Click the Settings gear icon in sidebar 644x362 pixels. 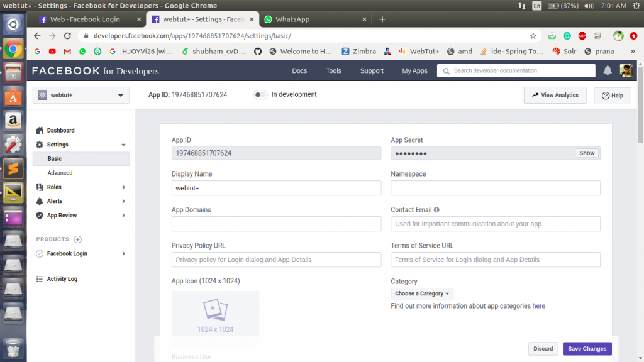point(40,145)
